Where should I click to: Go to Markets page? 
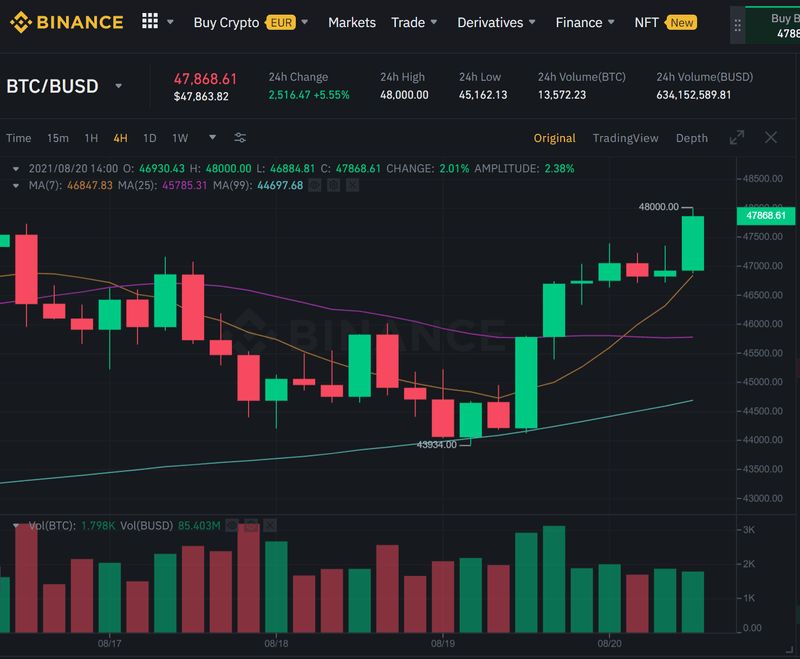pyautogui.click(x=352, y=23)
